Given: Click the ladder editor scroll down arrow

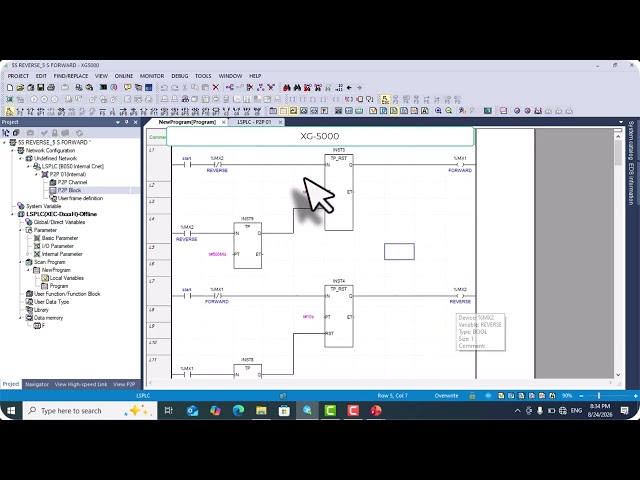Looking at the screenshot, I should (x=618, y=374).
